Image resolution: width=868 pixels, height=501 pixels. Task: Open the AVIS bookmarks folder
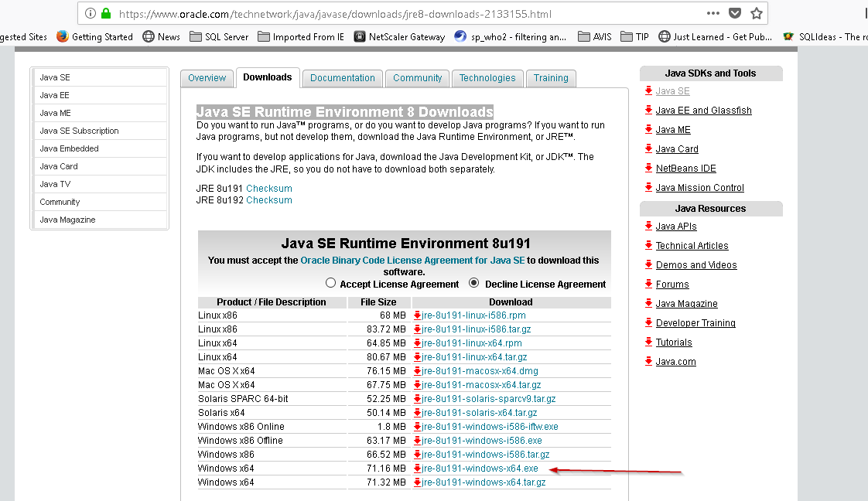tap(594, 36)
